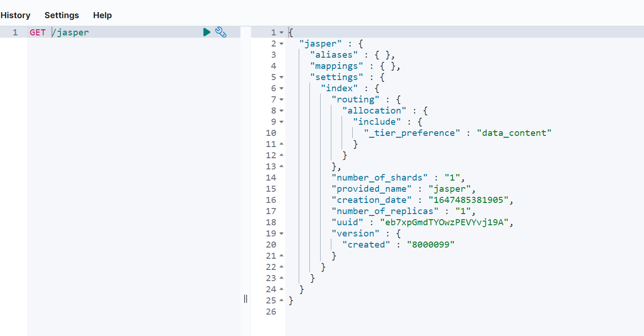Fold the "allocation" block on line 8

[281, 111]
